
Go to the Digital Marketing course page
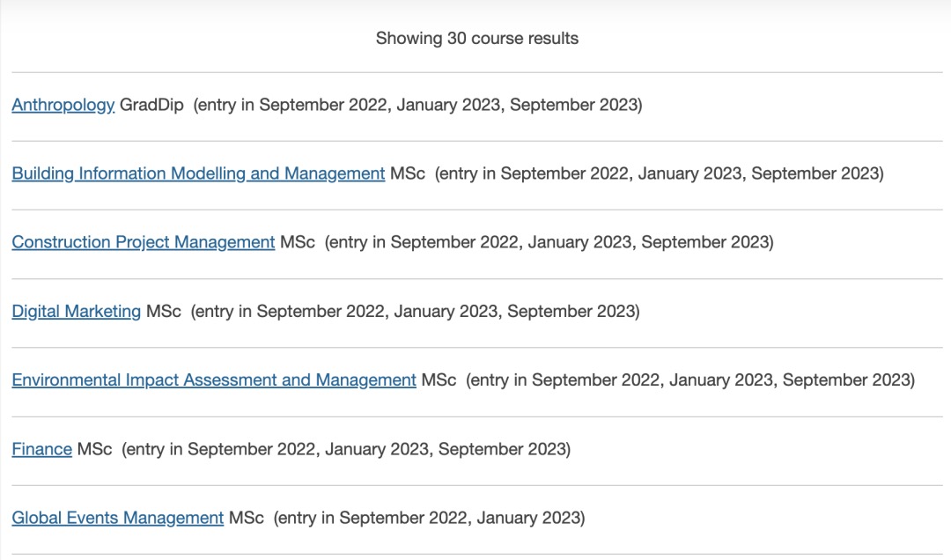tap(77, 311)
